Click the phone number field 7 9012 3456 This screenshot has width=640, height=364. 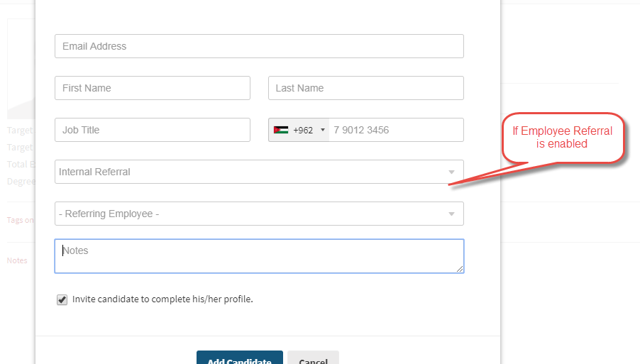[x=397, y=130]
